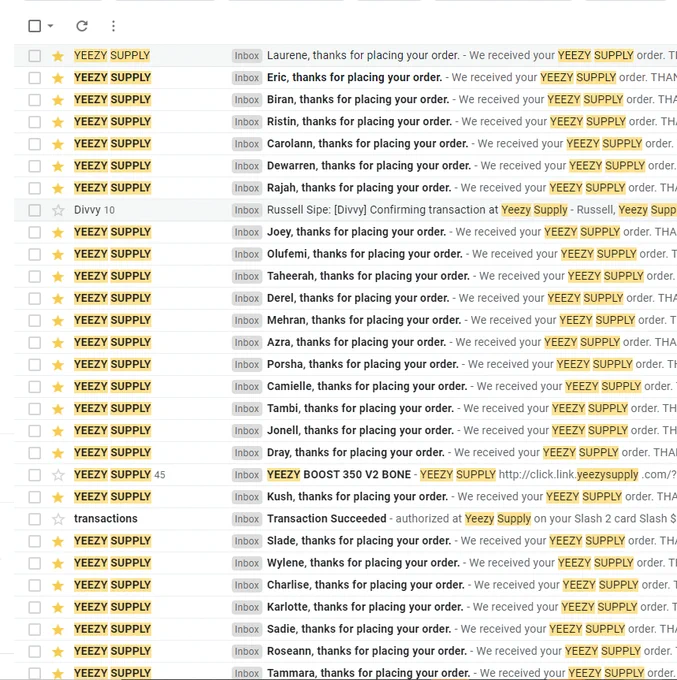
Task: Click the Inbox label on Roseann's email
Action: pos(247,651)
